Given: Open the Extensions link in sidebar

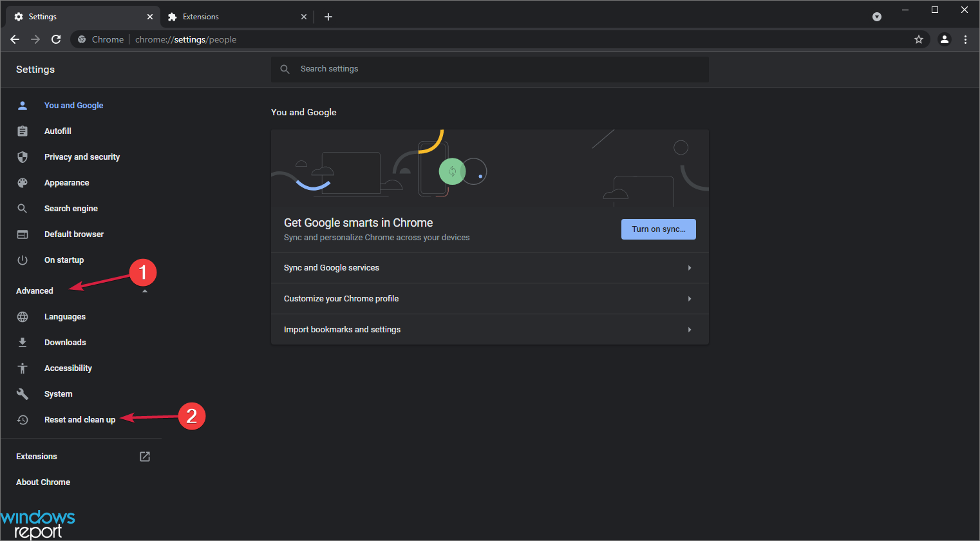Looking at the screenshot, I should 37,456.
